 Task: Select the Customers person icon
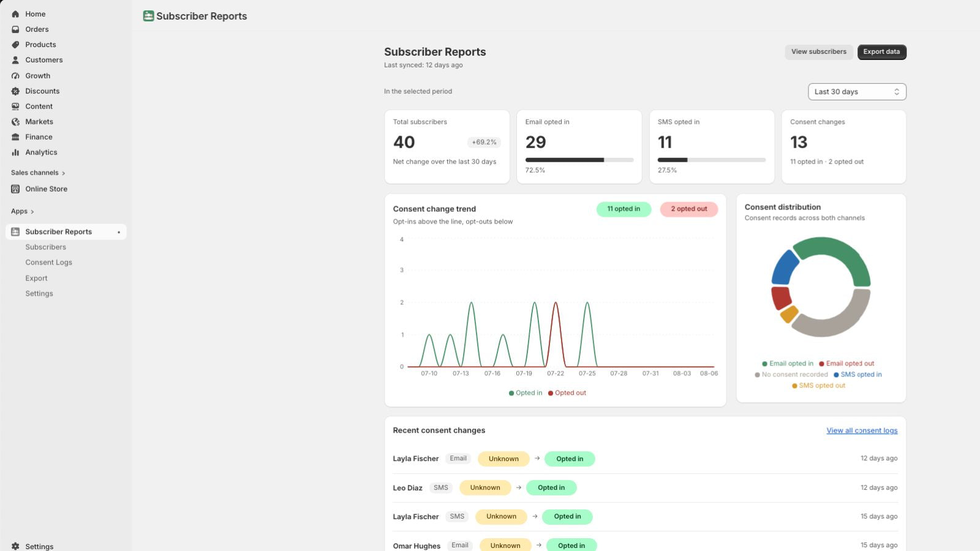tap(15, 60)
